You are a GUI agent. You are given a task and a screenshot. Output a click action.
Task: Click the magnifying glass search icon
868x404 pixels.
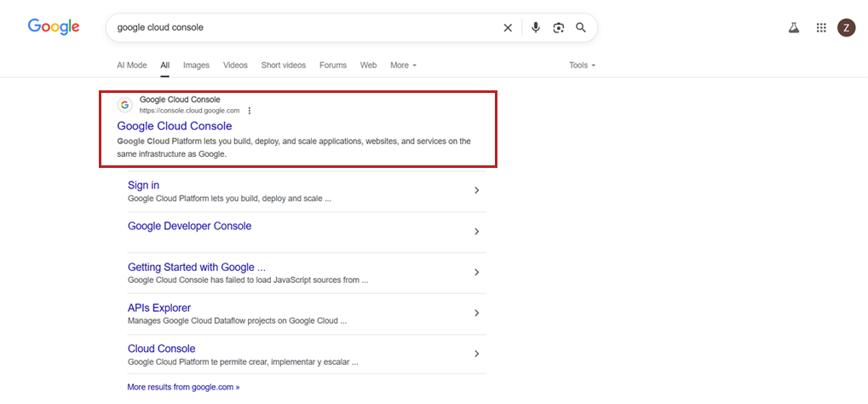pyautogui.click(x=581, y=28)
